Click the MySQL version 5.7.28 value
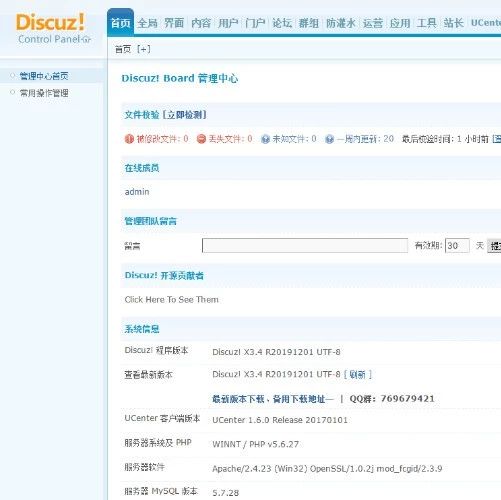This screenshot has height=500, width=501. tap(226, 493)
